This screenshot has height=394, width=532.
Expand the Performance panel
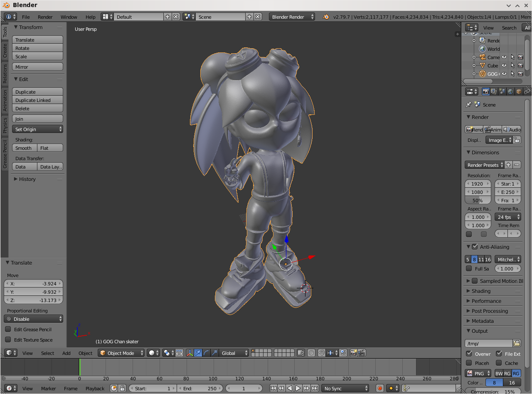486,301
